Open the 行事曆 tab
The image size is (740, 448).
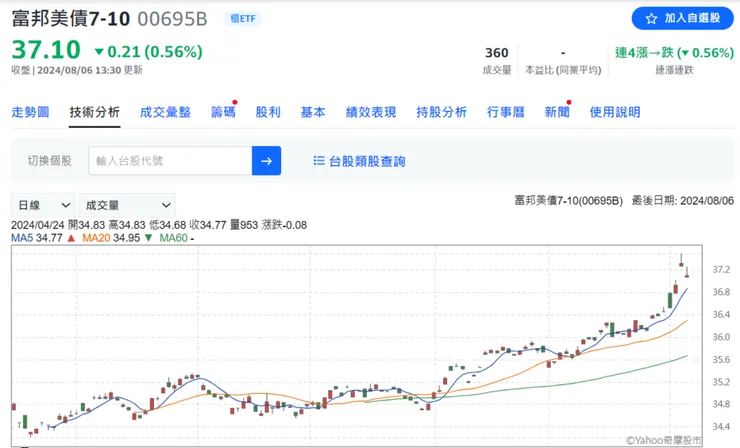click(x=505, y=112)
